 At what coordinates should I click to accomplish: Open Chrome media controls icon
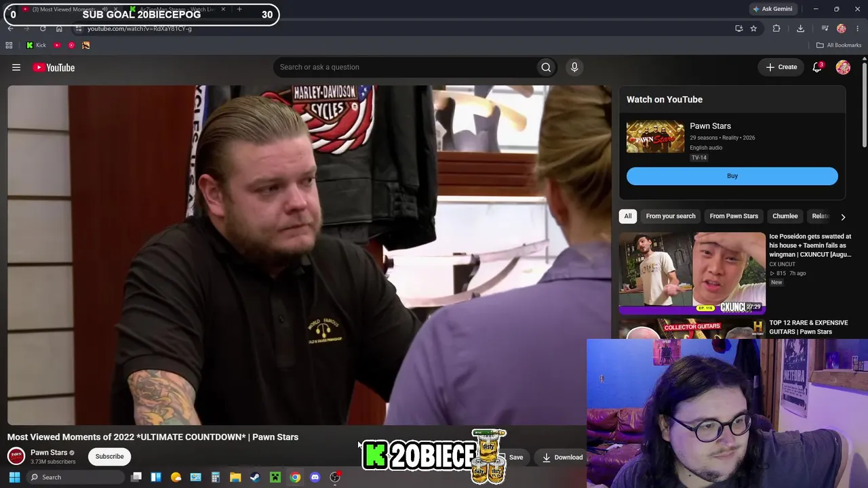click(825, 28)
